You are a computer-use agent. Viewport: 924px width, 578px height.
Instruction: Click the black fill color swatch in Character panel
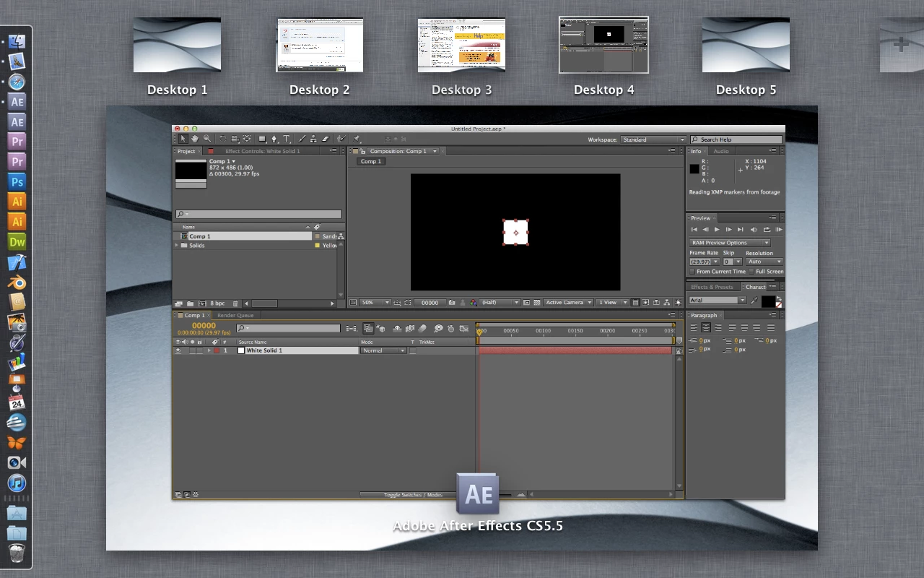point(769,301)
